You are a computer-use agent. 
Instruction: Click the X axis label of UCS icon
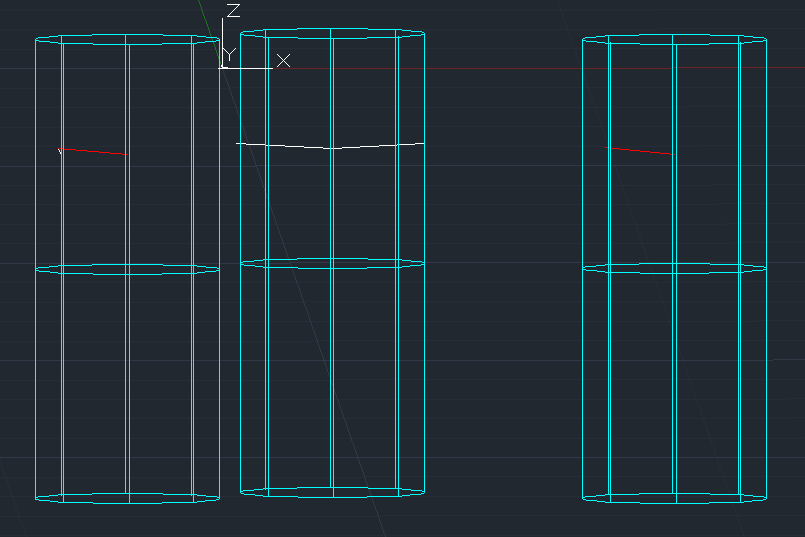[283, 61]
